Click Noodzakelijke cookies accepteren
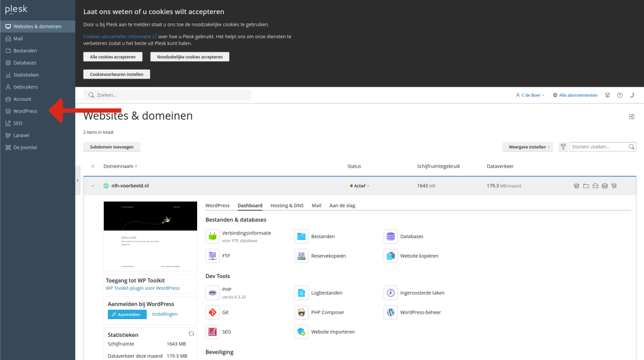Image resolution: width=644 pixels, height=360 pixels. 190,57
